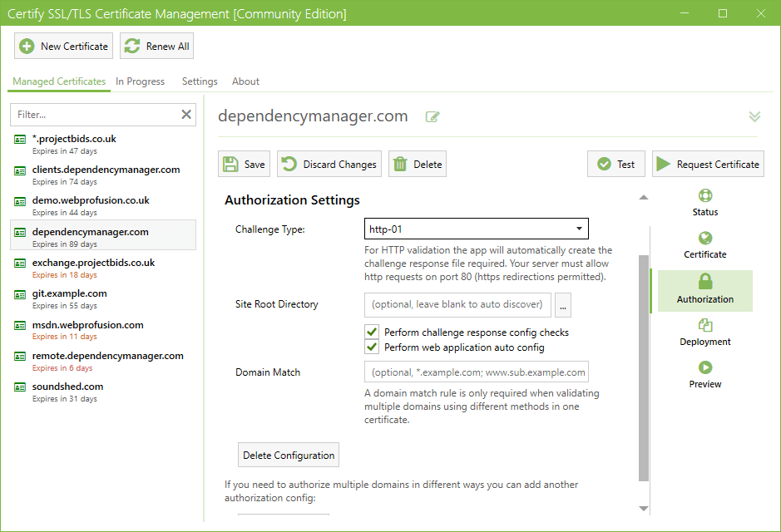Click the Site Root Directory input field
781x532 pixels.
click(457, 304)
